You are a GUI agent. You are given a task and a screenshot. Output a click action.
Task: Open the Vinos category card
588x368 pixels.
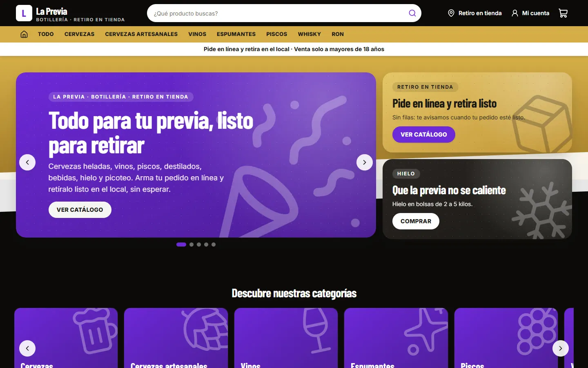point(286,338)
